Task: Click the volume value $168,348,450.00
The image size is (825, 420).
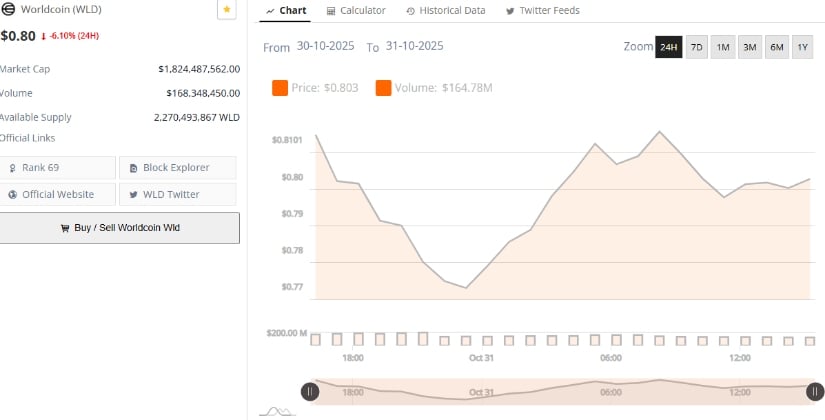Action: (x=203, y=93)
